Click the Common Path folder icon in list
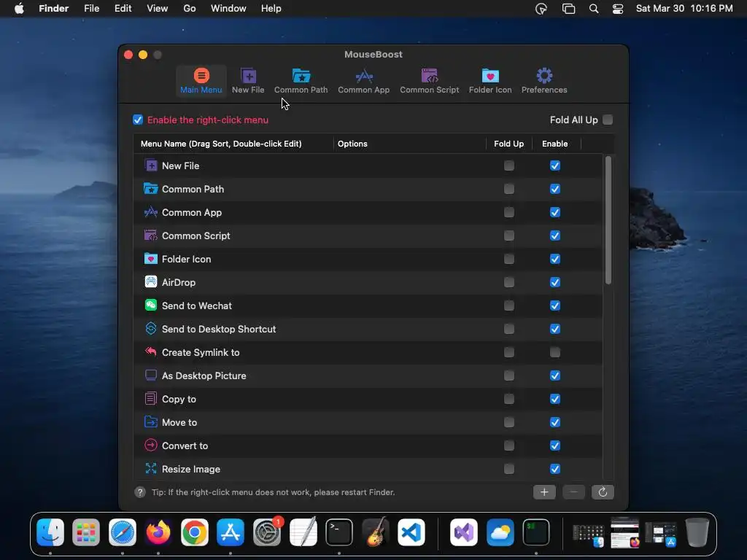 [150, 189]
